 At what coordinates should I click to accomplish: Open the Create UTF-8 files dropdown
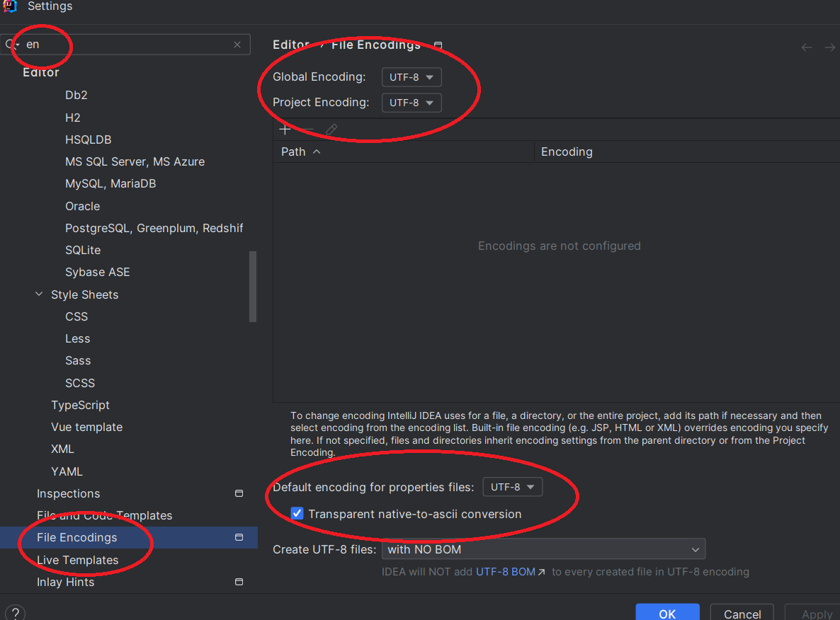543,549
